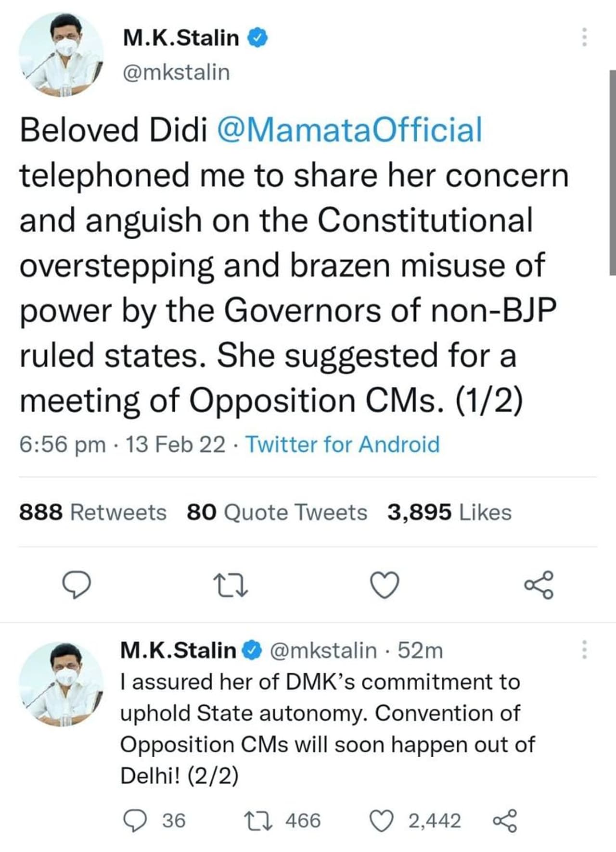616x852 pixels.
Task: Open M.K.Stalin's profile picture in main tweet
Action: (x=61, y=54)
